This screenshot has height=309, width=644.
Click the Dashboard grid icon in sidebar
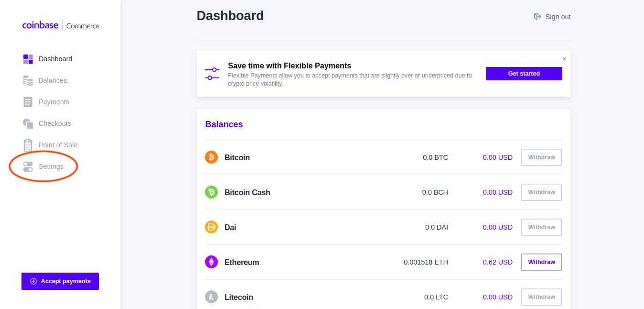pos(28,59)
